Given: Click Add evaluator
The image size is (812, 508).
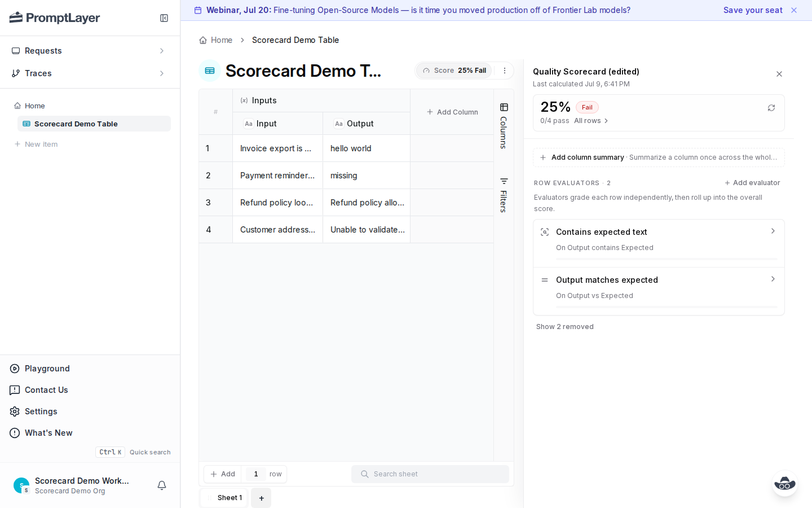Looking at the screenshot, I should click(752, 183).
